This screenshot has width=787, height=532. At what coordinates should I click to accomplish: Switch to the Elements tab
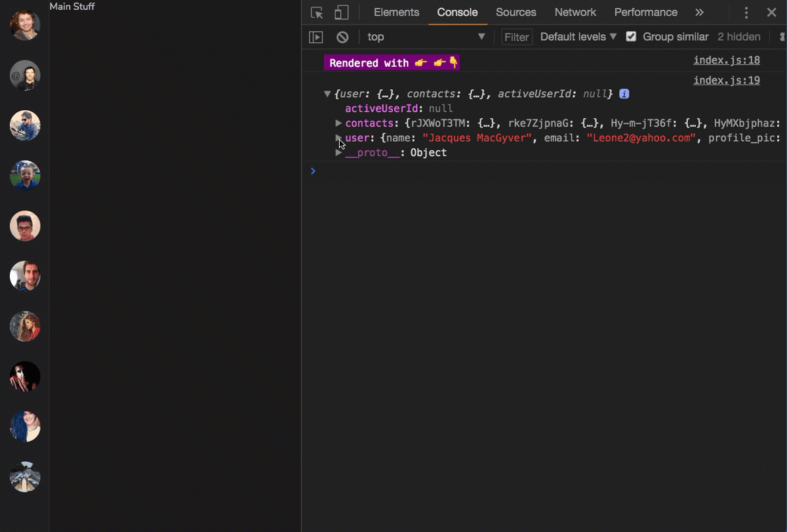point(396,12)
